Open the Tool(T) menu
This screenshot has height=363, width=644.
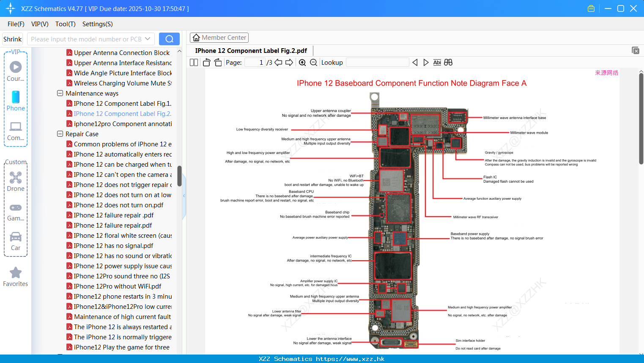pos(66,24)
